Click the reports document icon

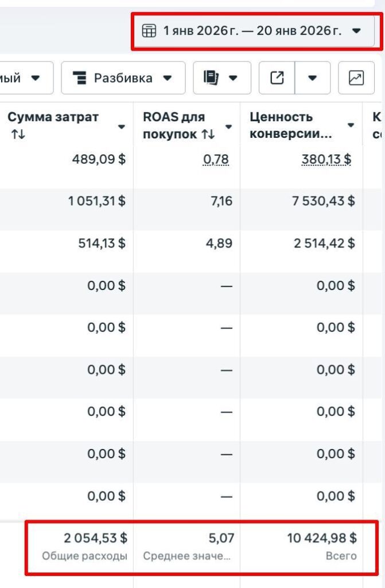pyautogui.click(x=211, y=78)
